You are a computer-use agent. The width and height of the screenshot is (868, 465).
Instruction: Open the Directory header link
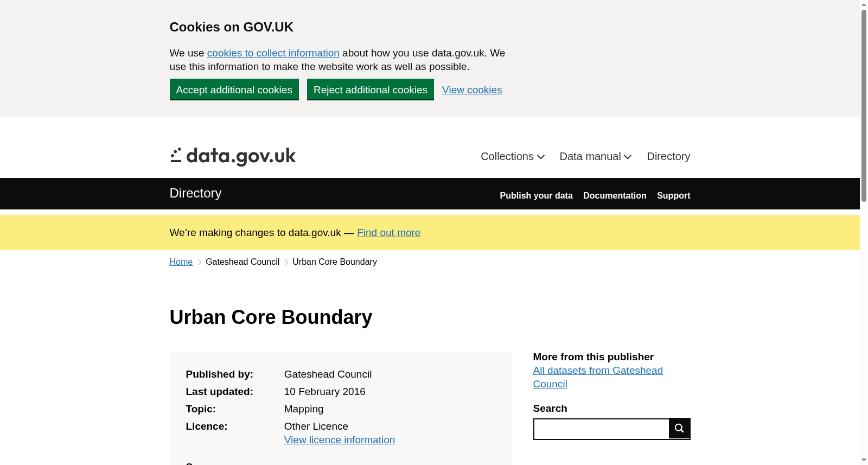tap(668, 156)
